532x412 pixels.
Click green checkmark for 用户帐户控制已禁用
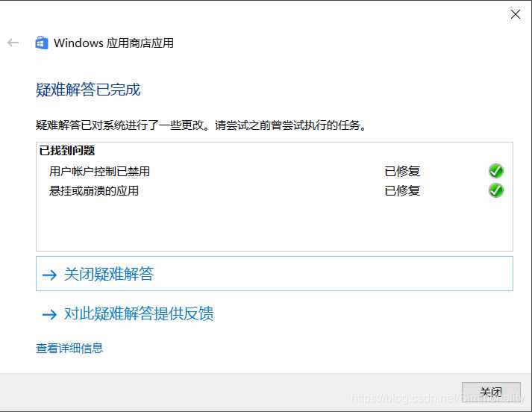coord(495,171)
